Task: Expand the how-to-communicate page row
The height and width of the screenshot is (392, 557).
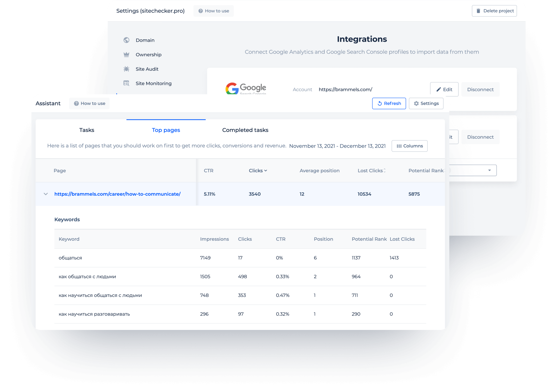Action: click(x=46, y=194)
